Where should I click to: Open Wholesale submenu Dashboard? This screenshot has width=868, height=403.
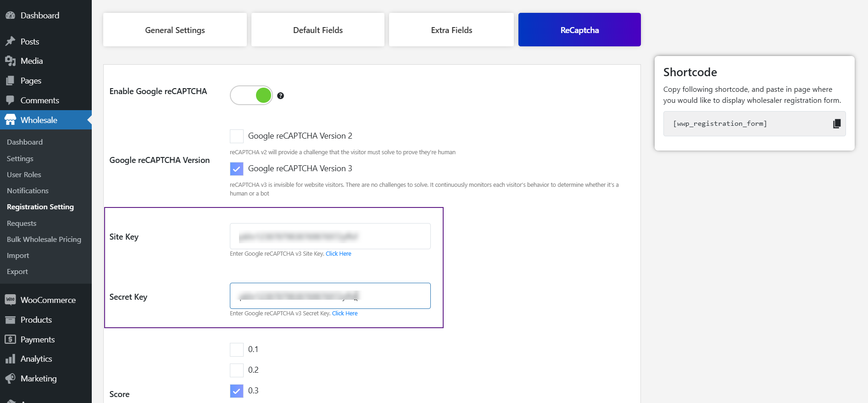25,142
